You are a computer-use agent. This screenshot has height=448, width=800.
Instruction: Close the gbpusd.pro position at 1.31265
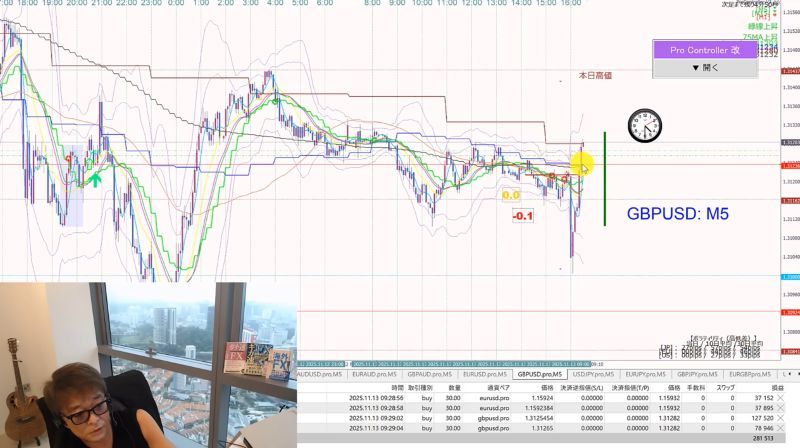(781, 428)
